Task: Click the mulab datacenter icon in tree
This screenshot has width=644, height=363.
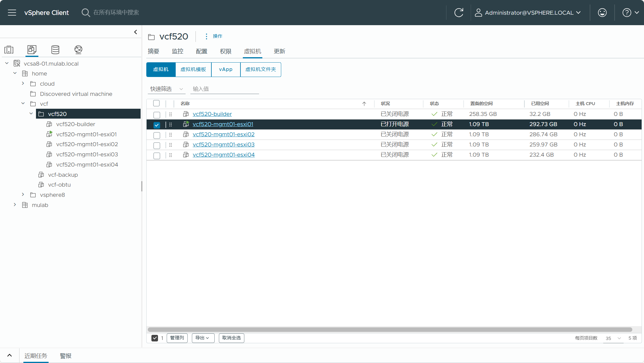Action: coord(25,205)
